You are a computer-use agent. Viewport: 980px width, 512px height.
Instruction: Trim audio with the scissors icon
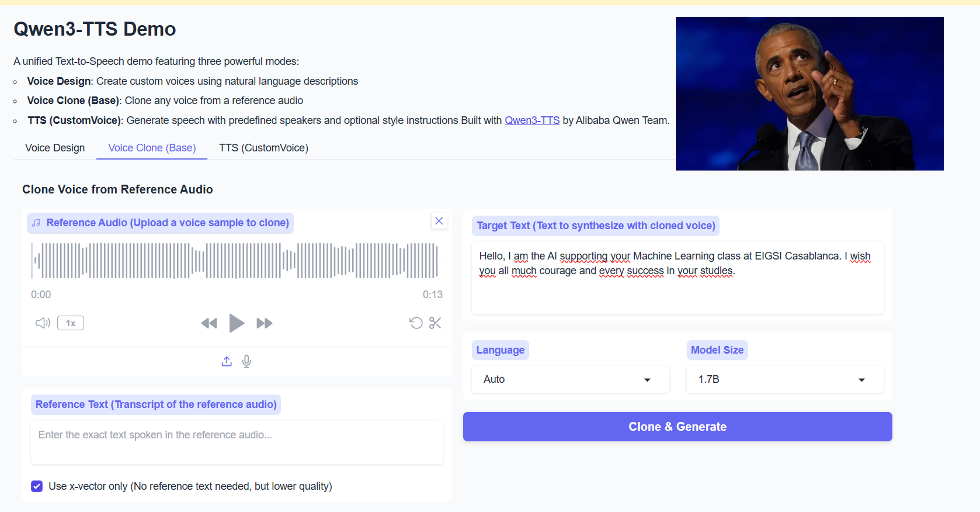[435, 323]
